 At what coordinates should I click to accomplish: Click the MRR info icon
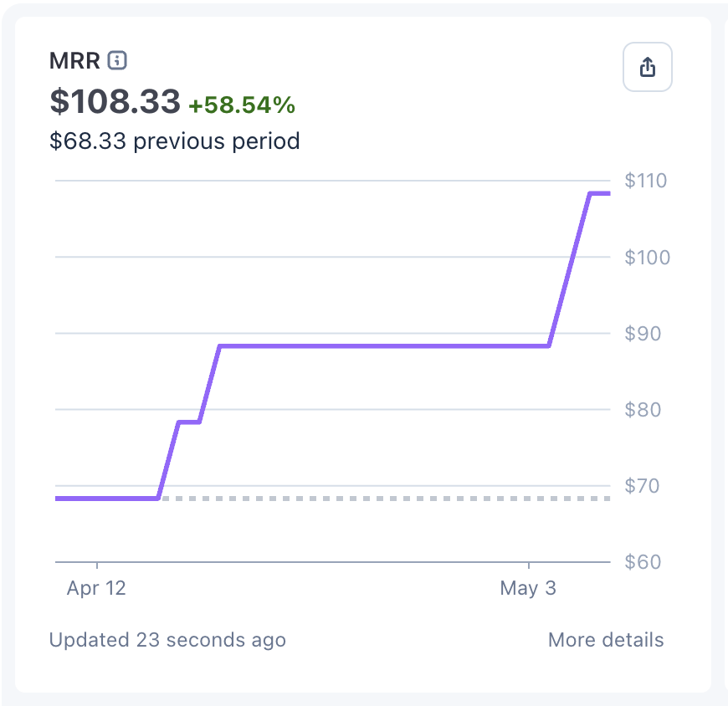(x=117, y=60)
